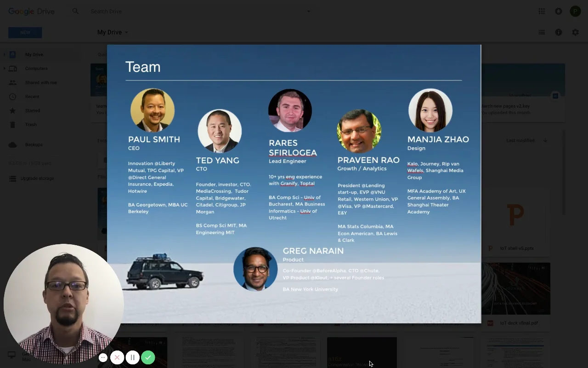Viewport: 588px width, 368px height.
Task: Switch Drive to list view
Action: [542, 32]
